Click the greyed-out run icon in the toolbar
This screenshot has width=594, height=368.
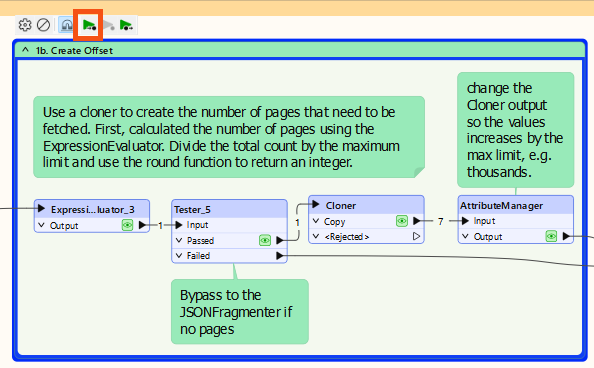tap(108, 25)
